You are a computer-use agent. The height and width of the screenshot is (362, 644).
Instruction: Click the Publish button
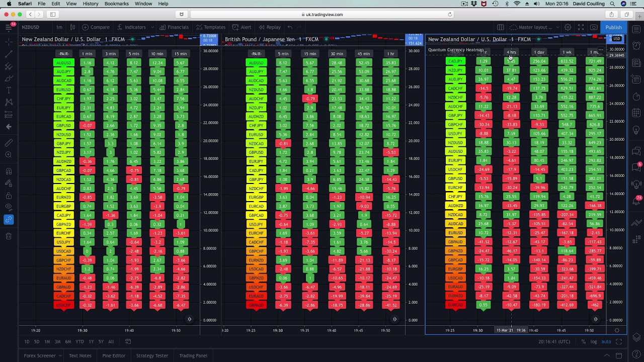pyautogui.click(x=613, y=27)
